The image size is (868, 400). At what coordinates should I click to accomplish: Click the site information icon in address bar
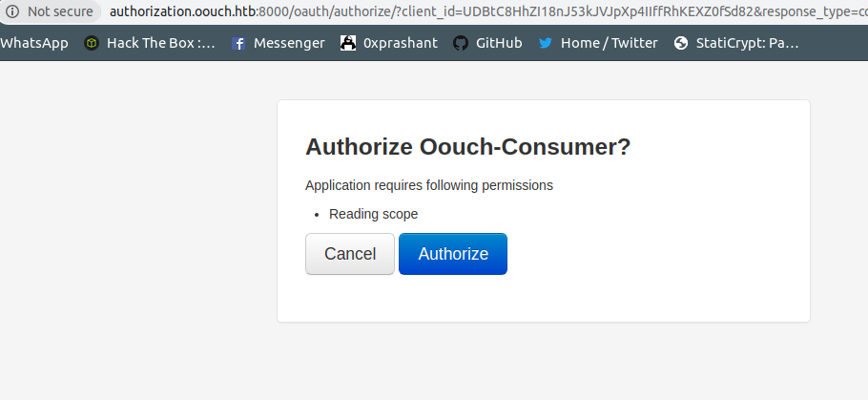12,11
